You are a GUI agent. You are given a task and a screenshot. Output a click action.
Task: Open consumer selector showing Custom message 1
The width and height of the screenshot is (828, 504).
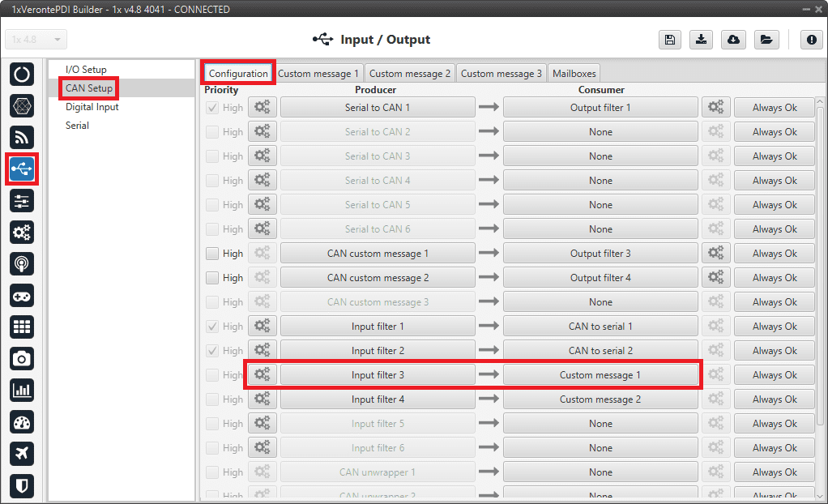tap(600, 374)
